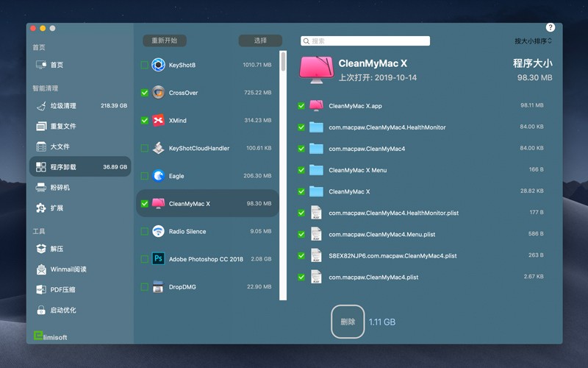Go to 首页 in sidebar
Screen dimensions: 588x368
click(80, 65)
